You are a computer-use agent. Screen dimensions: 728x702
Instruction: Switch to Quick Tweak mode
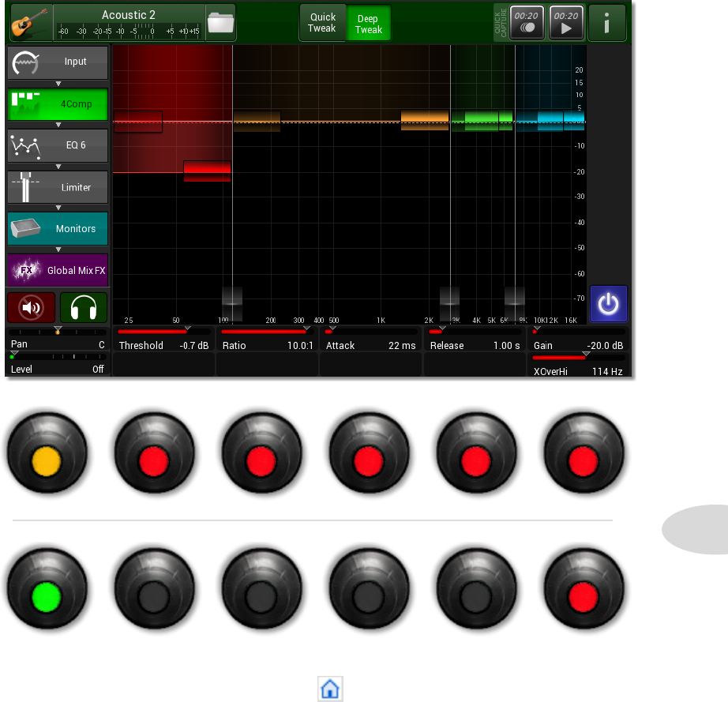(x=322, y=23)
